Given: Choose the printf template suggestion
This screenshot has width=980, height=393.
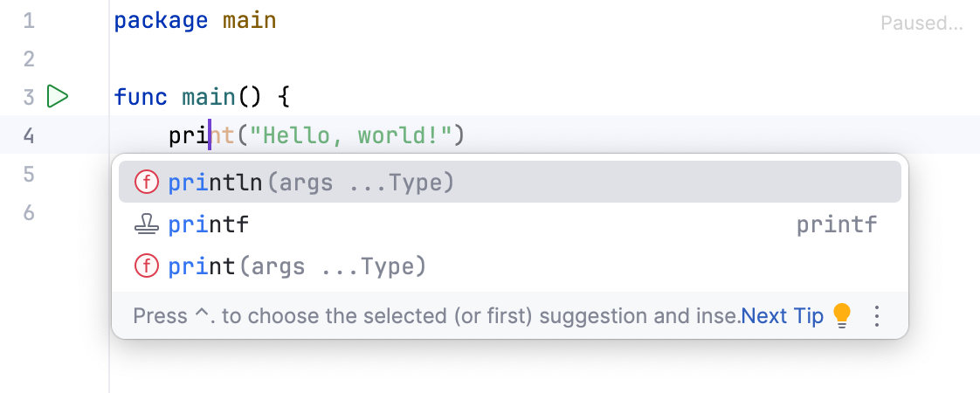Looking at the screenshot, I should (x=209, y=225).
